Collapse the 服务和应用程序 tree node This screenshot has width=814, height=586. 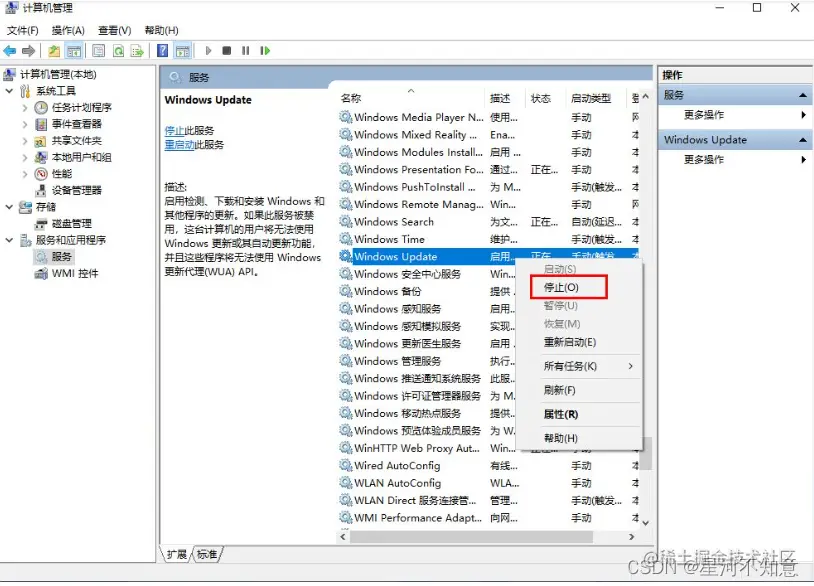click(x=9, y=240)
